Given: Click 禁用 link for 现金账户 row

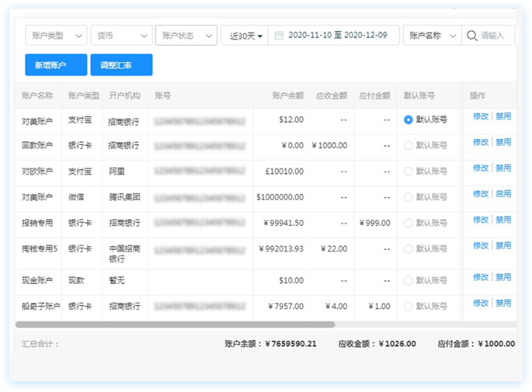Looking at the screenshot, I should coord(503,277).
